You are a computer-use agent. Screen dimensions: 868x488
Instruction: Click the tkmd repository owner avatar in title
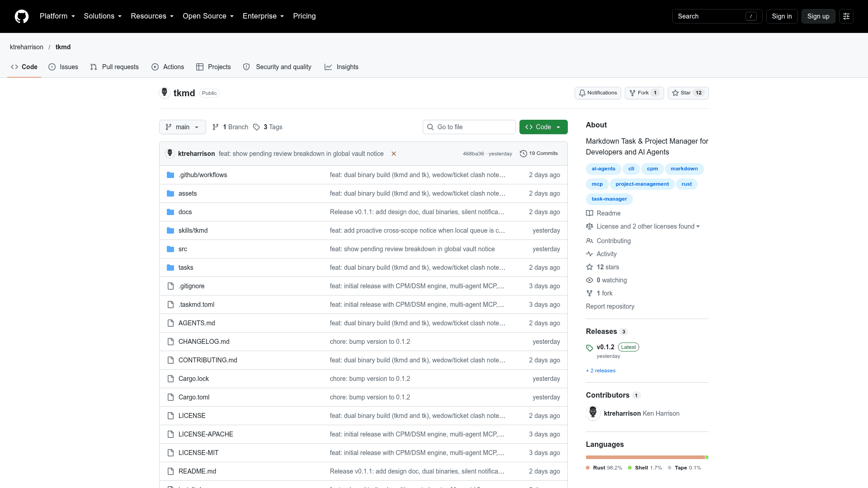tap(165, 93)
